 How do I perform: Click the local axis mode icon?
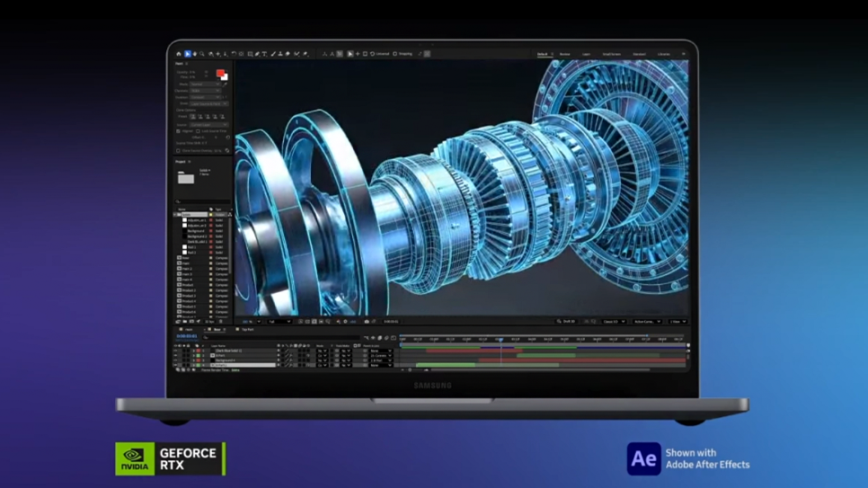coord(324,54)
